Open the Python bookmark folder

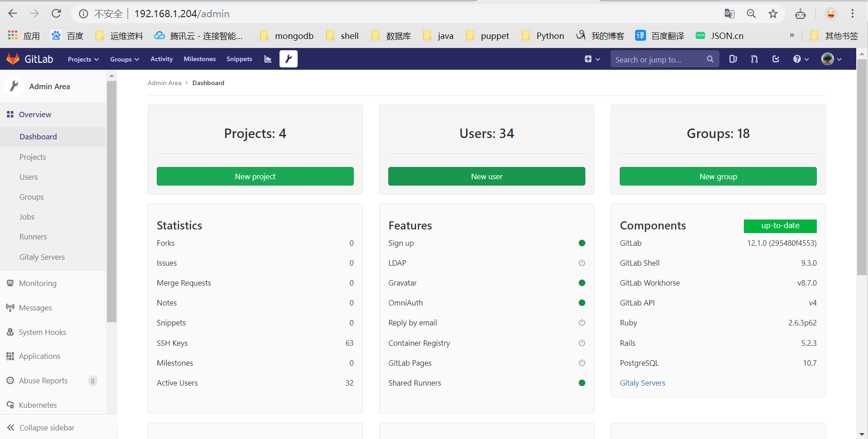[543, 36]
